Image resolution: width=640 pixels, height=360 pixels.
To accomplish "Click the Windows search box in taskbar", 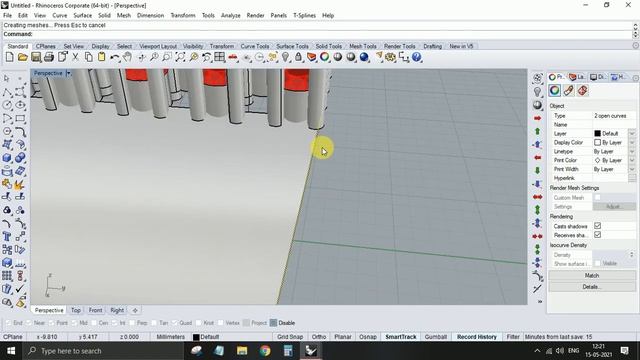I will coord(104,351).
